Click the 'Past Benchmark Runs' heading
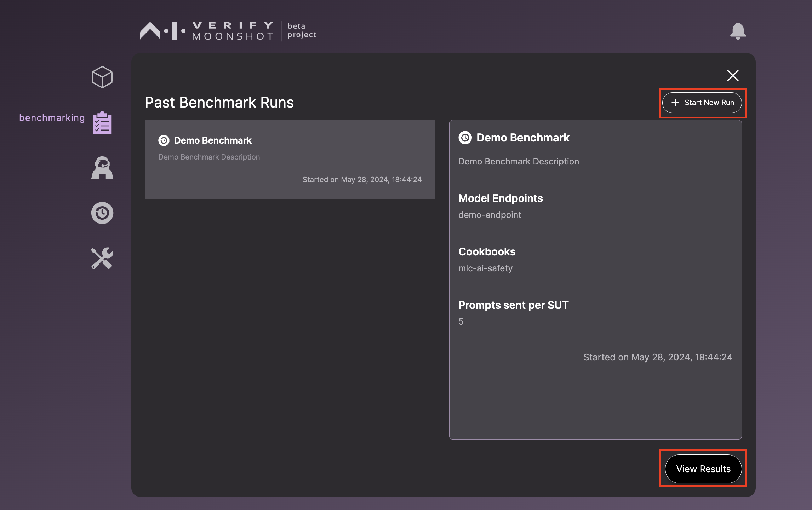Image resolution: width=812 pixels, height=510 pixels. pos(219,103)
